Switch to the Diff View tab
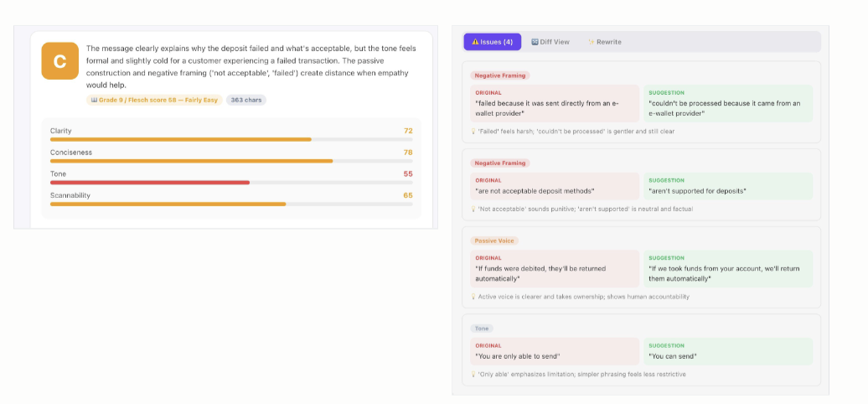 tap(550, 42)
